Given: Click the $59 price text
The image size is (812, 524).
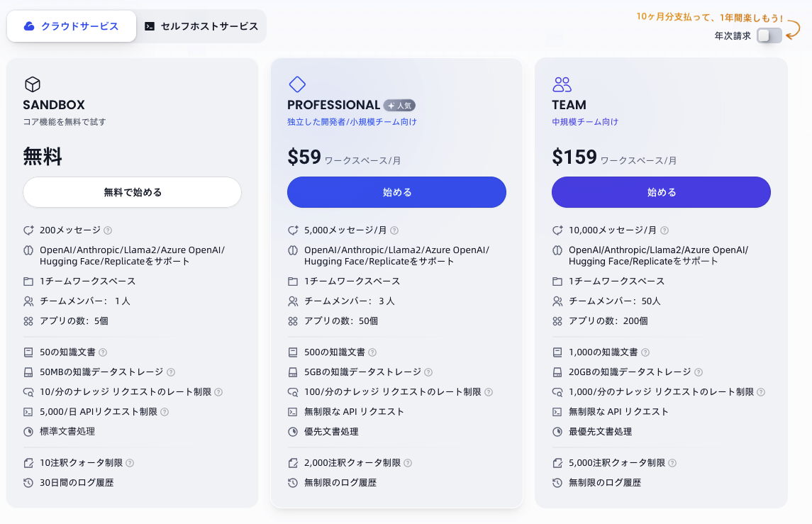Looking at the screenshot, I should [304, 157].
